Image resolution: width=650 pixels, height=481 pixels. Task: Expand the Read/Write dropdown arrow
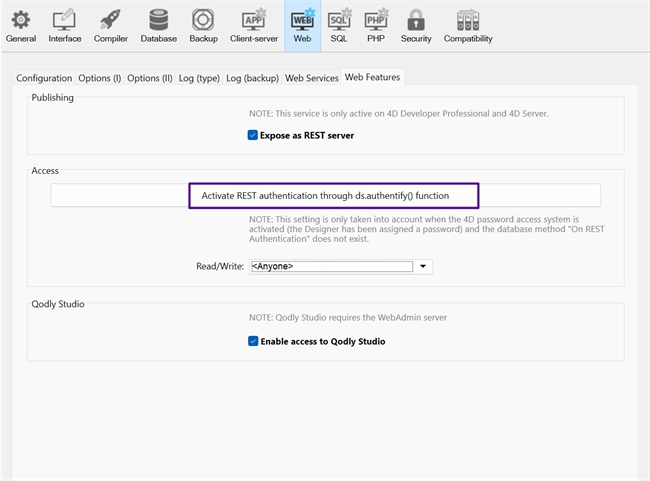coord(424,267)
